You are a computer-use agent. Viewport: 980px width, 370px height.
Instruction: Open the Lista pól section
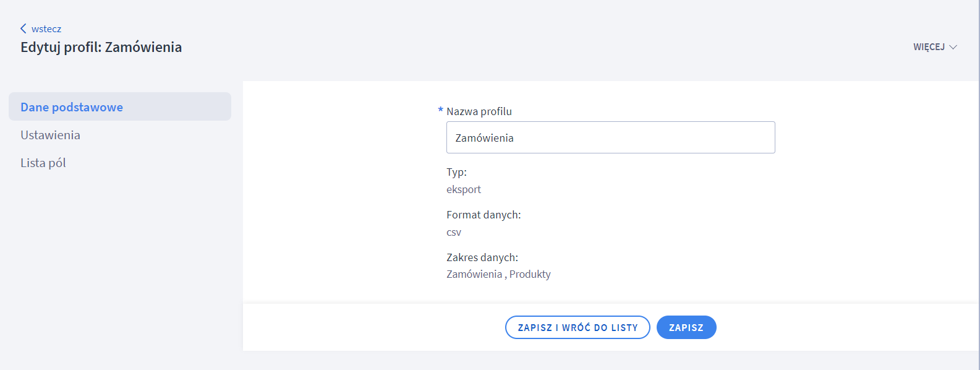tap(43, 163)
